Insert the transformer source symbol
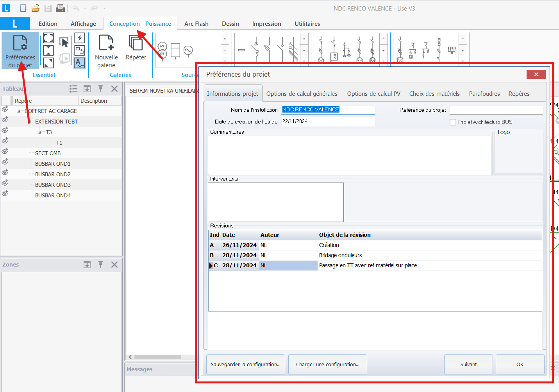 (x=163, y=51)
